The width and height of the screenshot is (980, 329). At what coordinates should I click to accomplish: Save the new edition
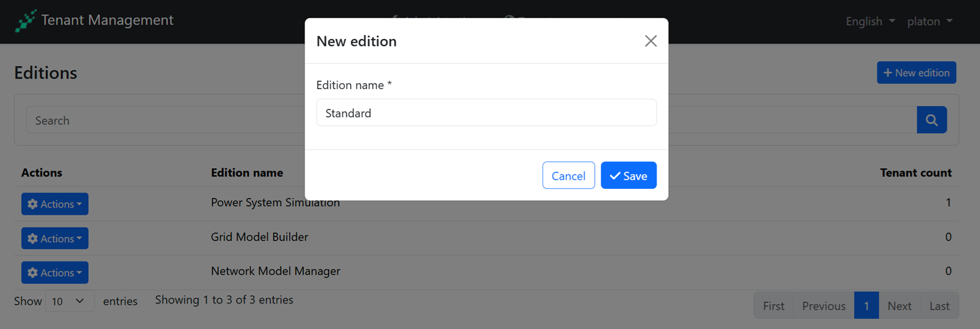(x=628, y=176)
